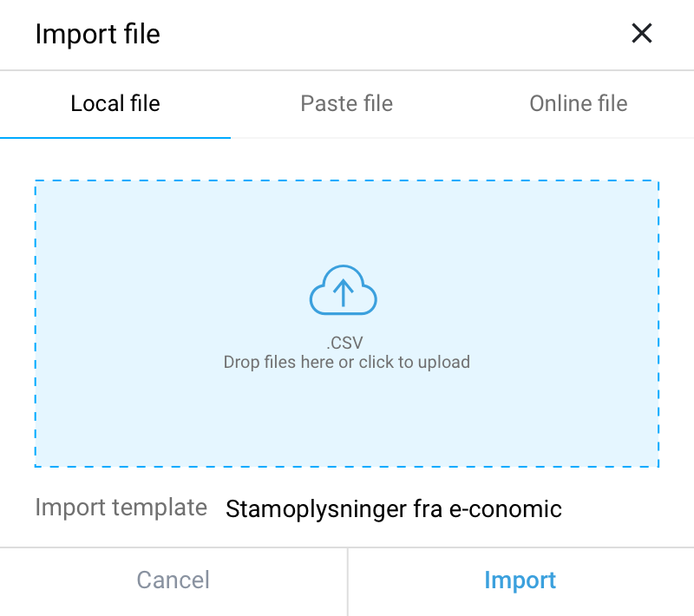Confirm import with the blue Import button
The image size is (694, 616).
point(520,580)
